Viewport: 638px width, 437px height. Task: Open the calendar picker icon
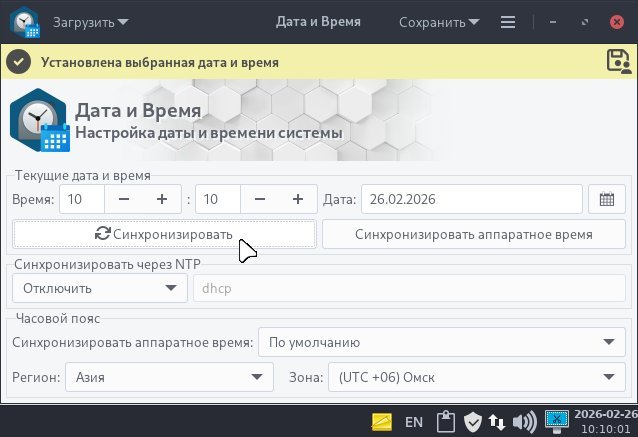click(x=607, y=199)
